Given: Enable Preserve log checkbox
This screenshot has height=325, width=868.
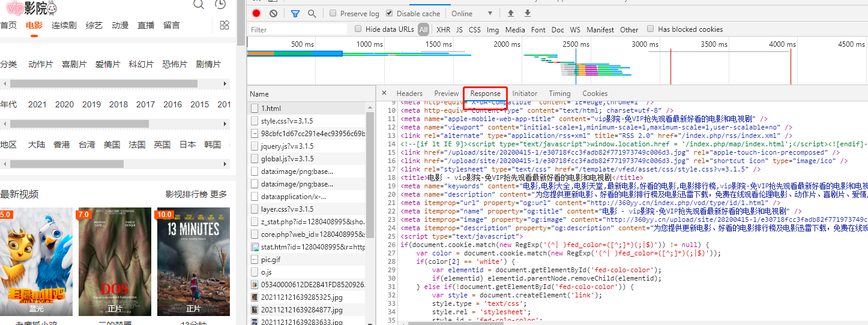Looking at the screenshot, I should [x=333, y=13].
